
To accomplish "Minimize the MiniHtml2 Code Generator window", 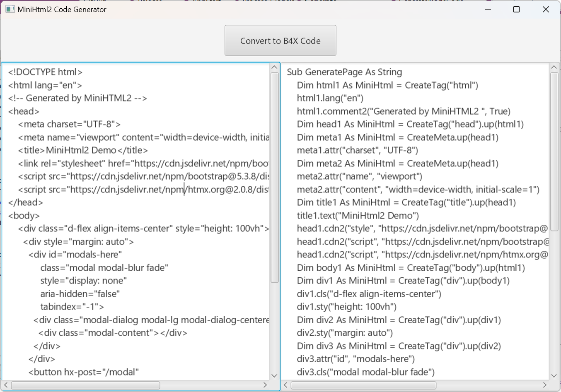I will point(488,9).
